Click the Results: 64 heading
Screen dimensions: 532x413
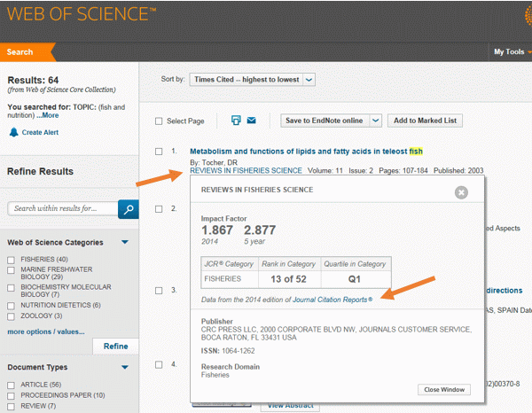click(x=33, y=81)
